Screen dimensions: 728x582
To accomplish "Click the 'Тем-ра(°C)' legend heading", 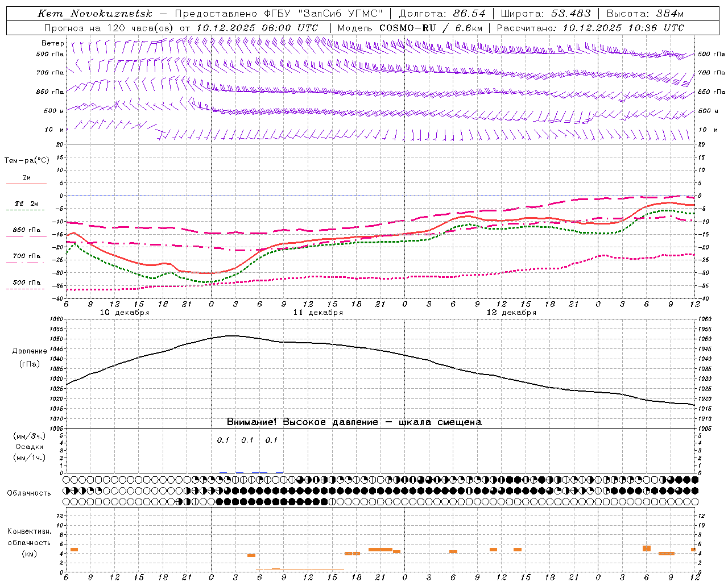I will point(27,161).
